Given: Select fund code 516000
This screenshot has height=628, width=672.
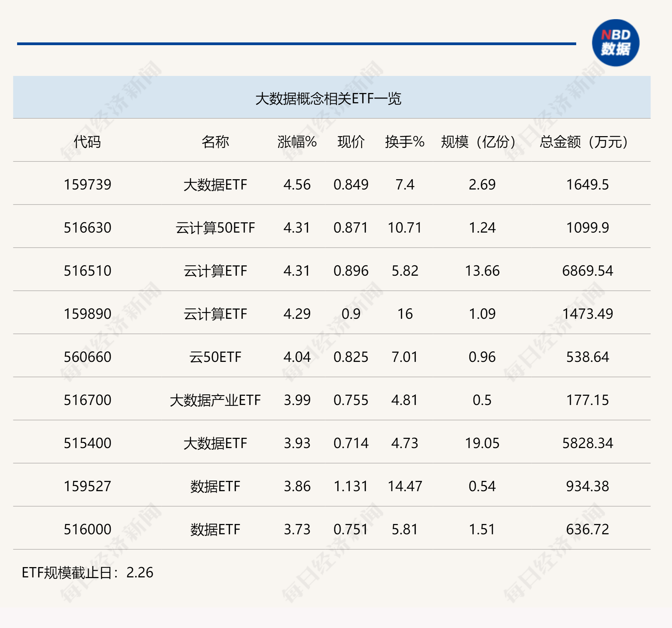Looking at the screenshot, I should point(88,529).
